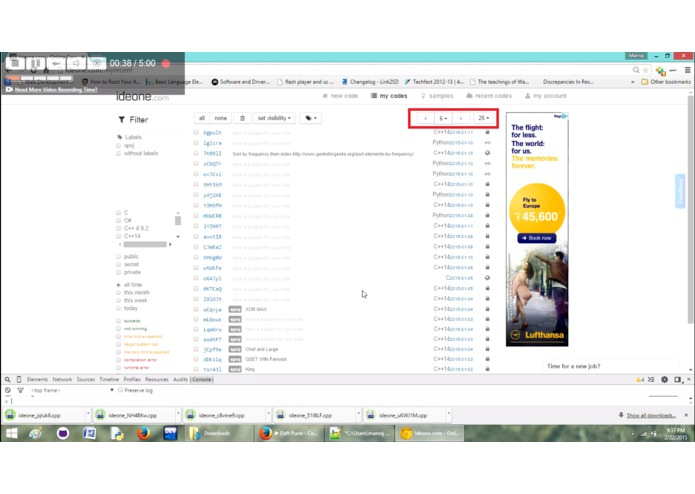Open the set visibility dropdown
This screenshot has width=695, height=494.
274,118
